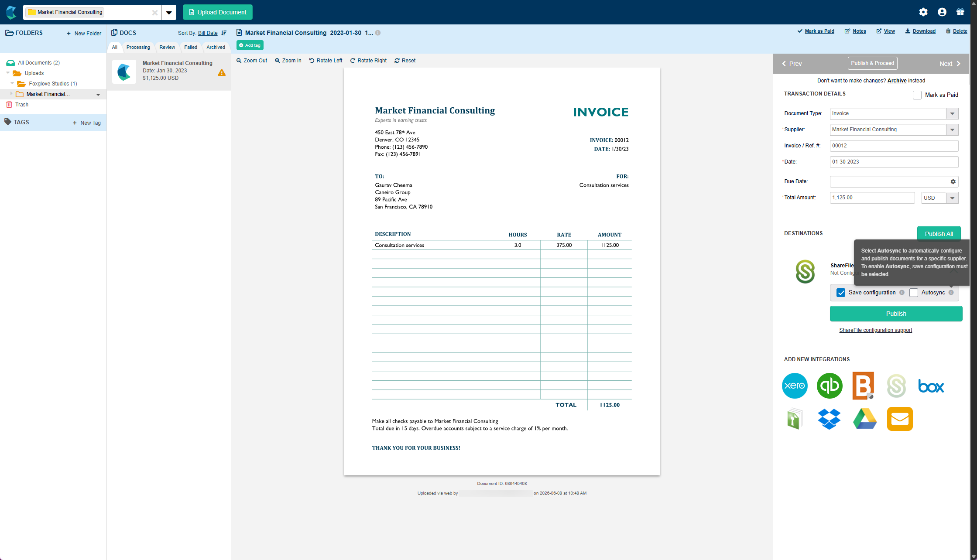Click the Invoice / Ref. # field

tap(894, 146)
